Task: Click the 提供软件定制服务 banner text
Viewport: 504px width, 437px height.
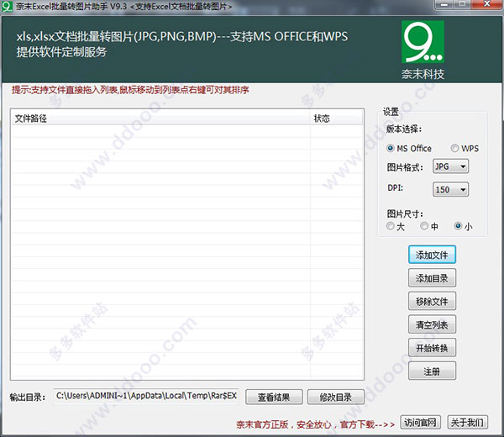Action: (x=61, y=52)
